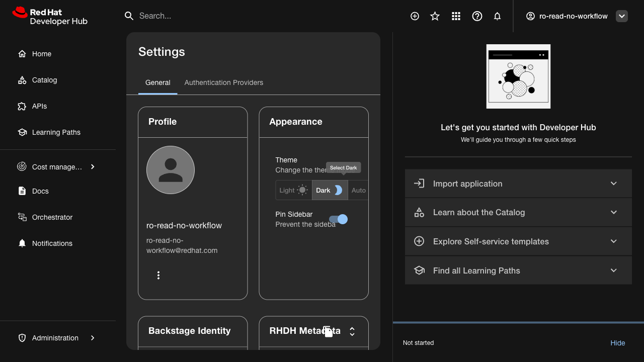The width and height of the screenshot is (644, 362).
Task: Click the help question mark icon
Action: pyautogui.click(x=477, y=16)
